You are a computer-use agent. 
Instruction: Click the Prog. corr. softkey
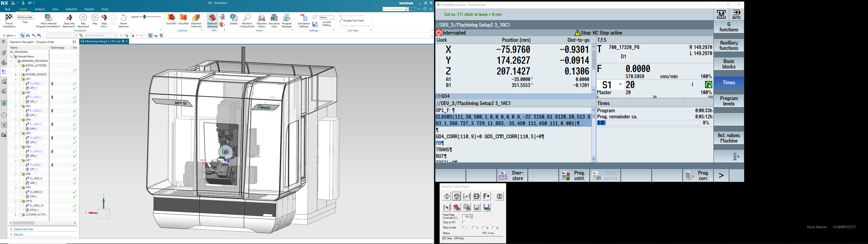pos(698,176)
